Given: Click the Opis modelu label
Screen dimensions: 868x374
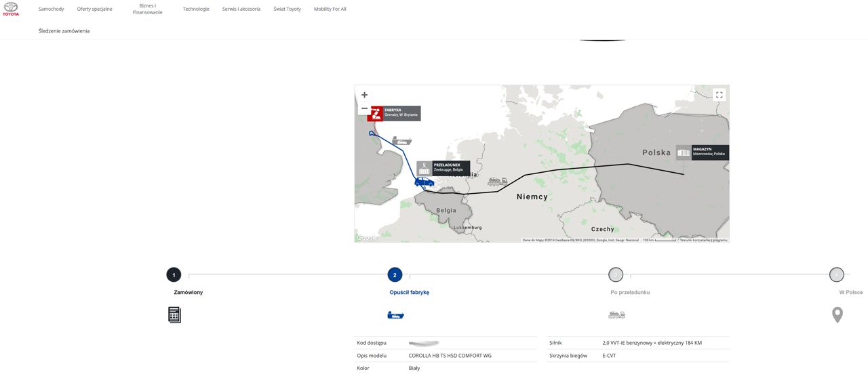Looking at the screenshot, I should click(372, 356).
